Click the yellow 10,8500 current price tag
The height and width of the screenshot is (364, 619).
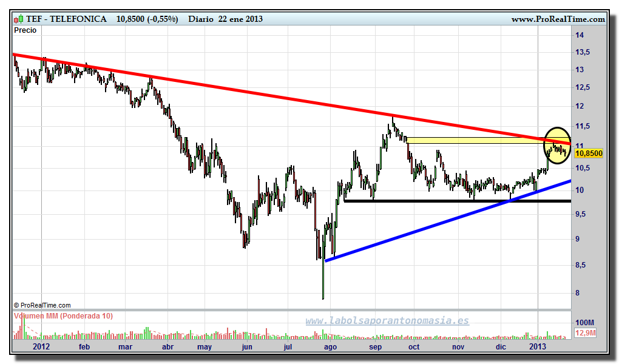(x=588, y=153)
